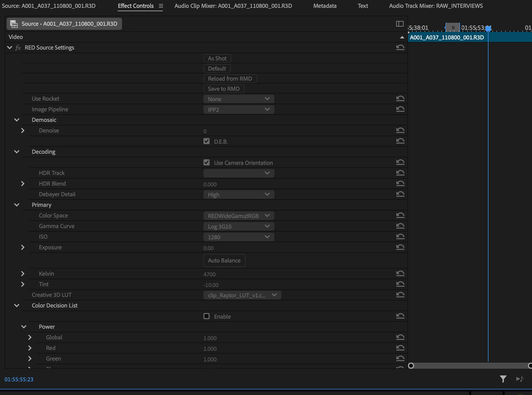The height and width of the screenshot is (395, 532).
Task: Click the Auto Balance button
Action: pos(224,260)
